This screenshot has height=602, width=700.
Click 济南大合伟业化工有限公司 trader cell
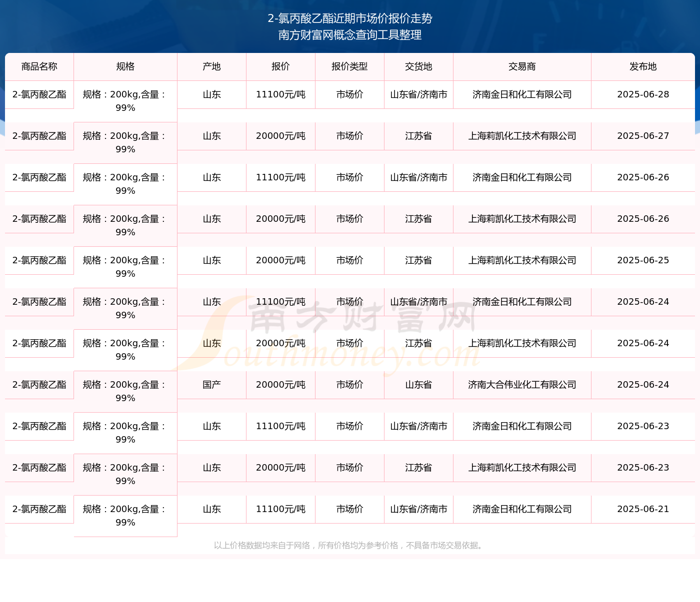[522, 385]
